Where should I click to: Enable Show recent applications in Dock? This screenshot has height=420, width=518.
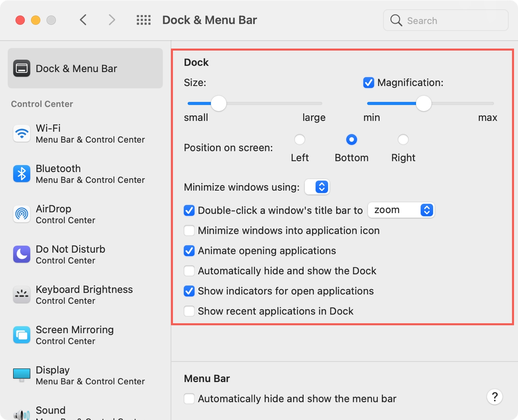[x=189, y=311]
